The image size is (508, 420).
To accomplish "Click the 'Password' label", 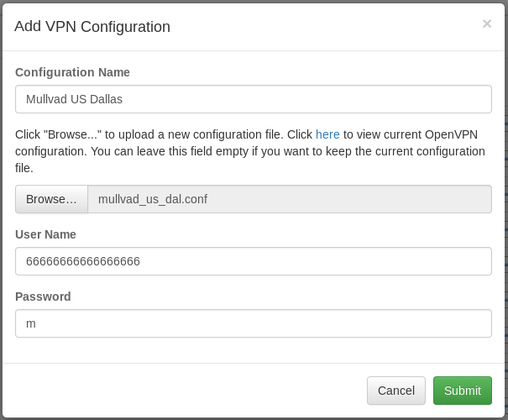I will point(43,297).
